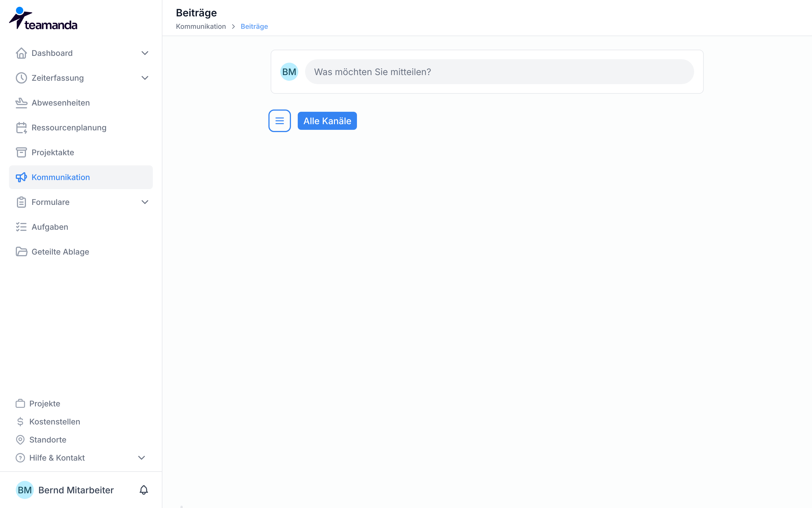Open the Standorte link

(48, 440)
